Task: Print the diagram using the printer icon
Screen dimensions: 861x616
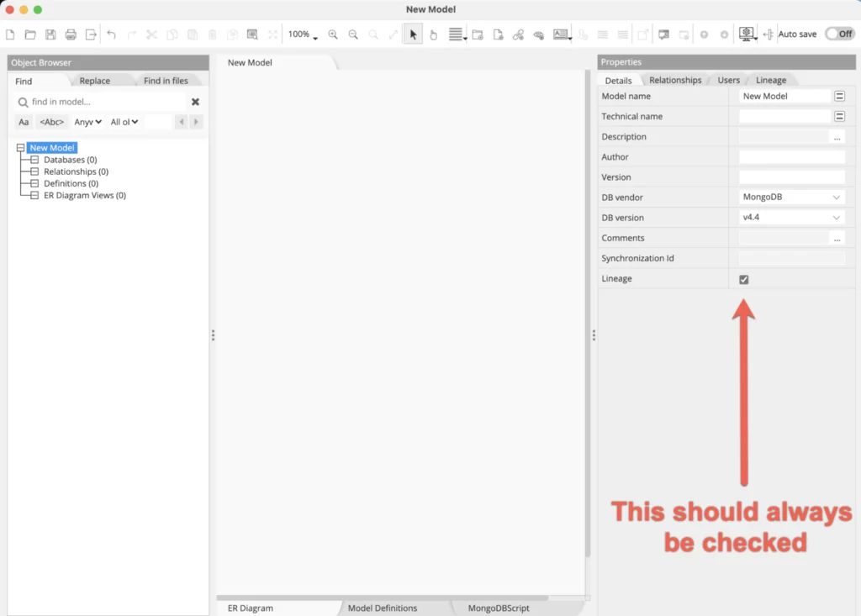Action: click(x=71, y=34)
